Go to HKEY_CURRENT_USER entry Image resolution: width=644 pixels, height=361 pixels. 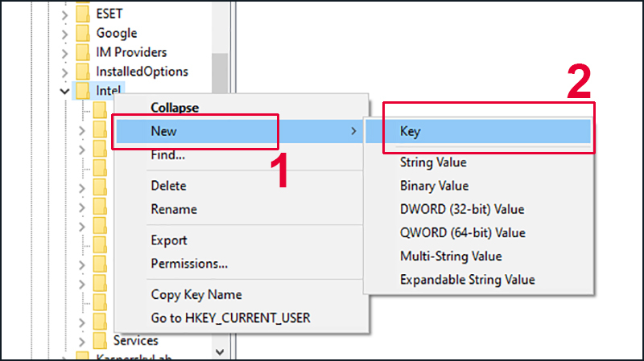click(230, 318)
